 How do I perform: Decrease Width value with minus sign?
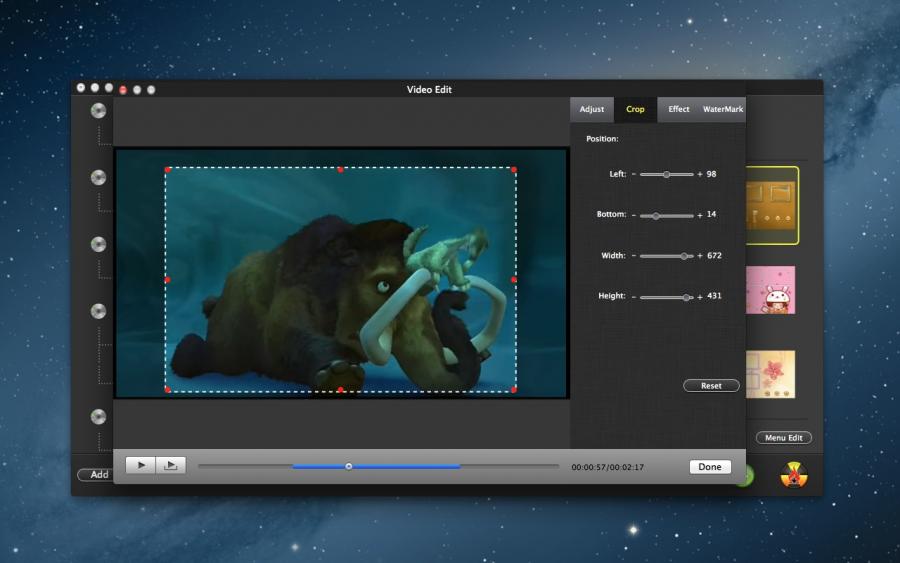(634, 255)
